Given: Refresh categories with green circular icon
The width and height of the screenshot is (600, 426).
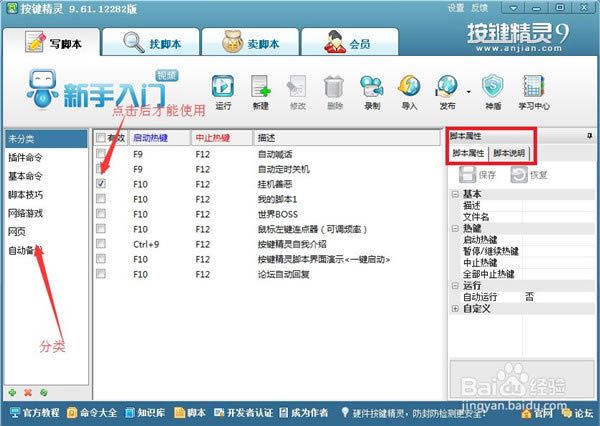Looking at the screenshot, I should [44, 392].
